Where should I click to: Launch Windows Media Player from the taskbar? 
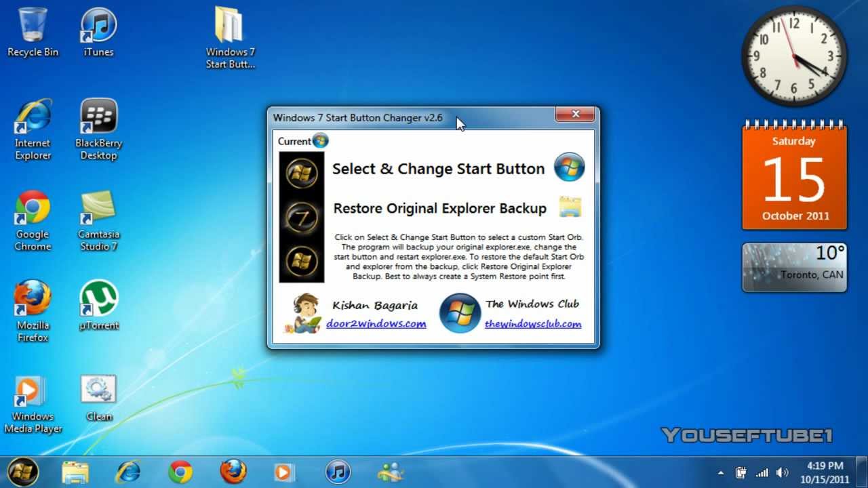point(285,471)
